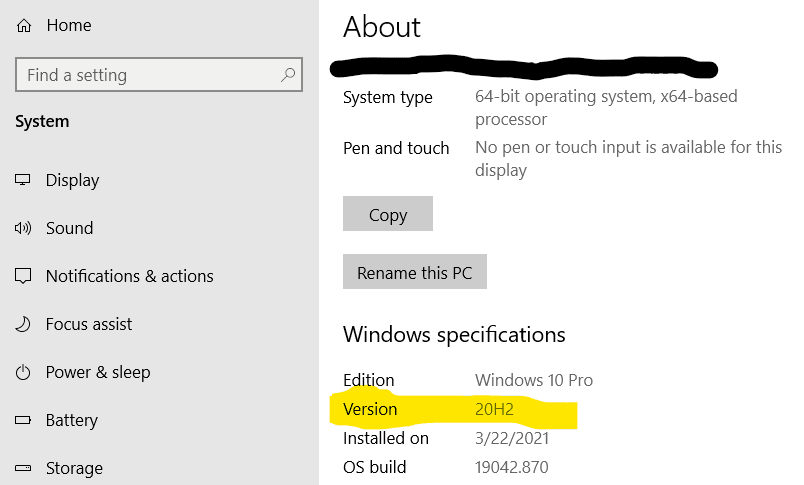Click the Display monitor icon

pyautogui.click(x=23, y=180)
